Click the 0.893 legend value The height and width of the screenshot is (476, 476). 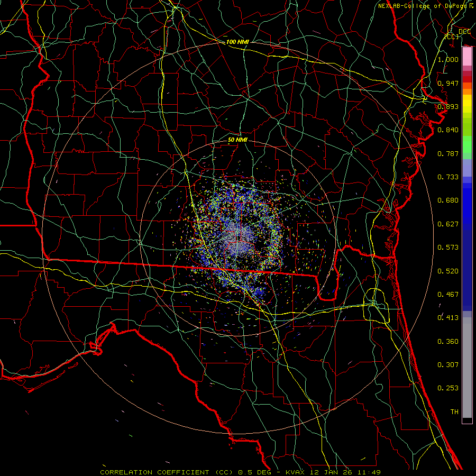pyautogui.click(x=448, y=106)
